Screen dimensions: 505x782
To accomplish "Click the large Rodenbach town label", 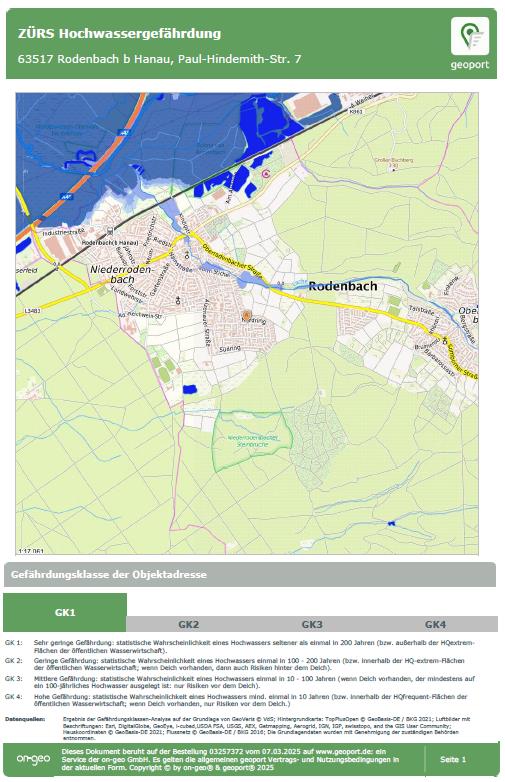I will point(343,286).
